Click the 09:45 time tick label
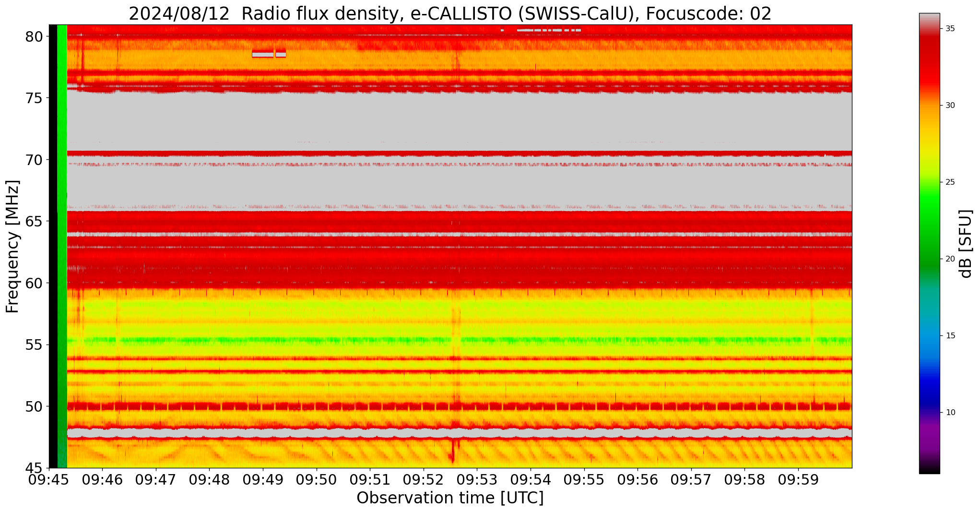 (x=48, y=480)
